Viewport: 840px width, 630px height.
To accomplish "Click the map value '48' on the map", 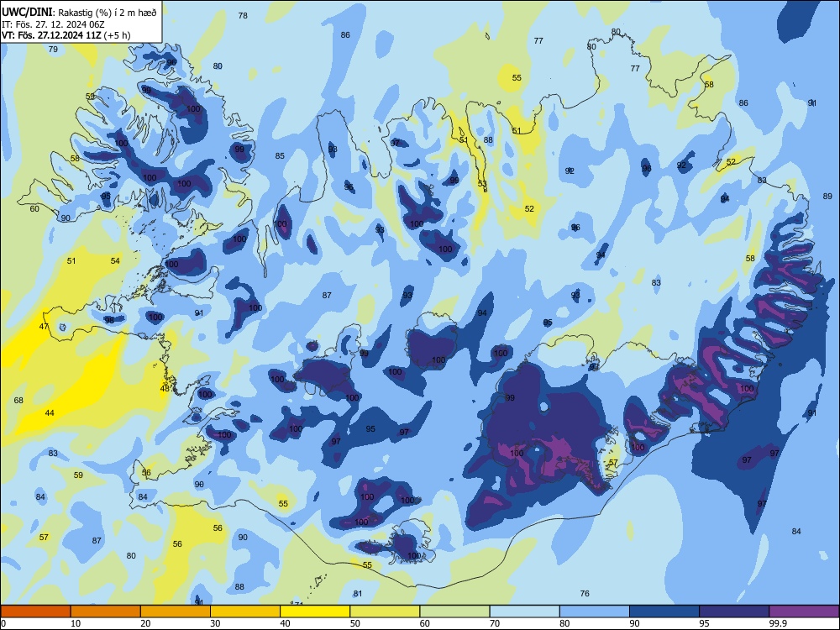I will coord(165,388).
